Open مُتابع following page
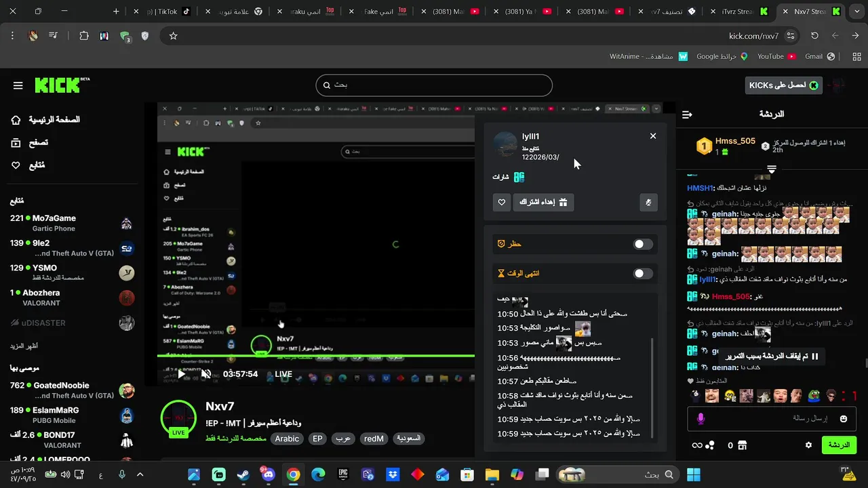This screenshot has height=488, width=868. (28, 165)
